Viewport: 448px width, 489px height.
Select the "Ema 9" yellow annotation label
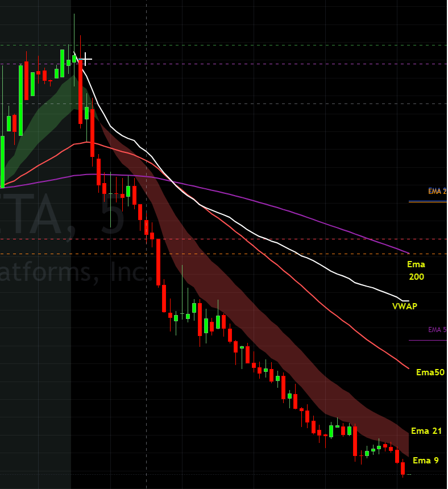coord(426,461)
